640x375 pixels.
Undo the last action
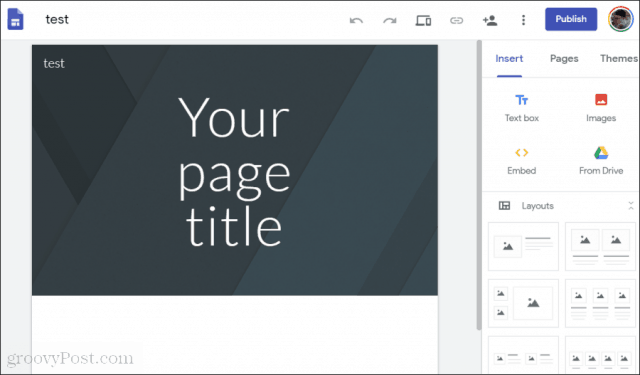point(356,20)
